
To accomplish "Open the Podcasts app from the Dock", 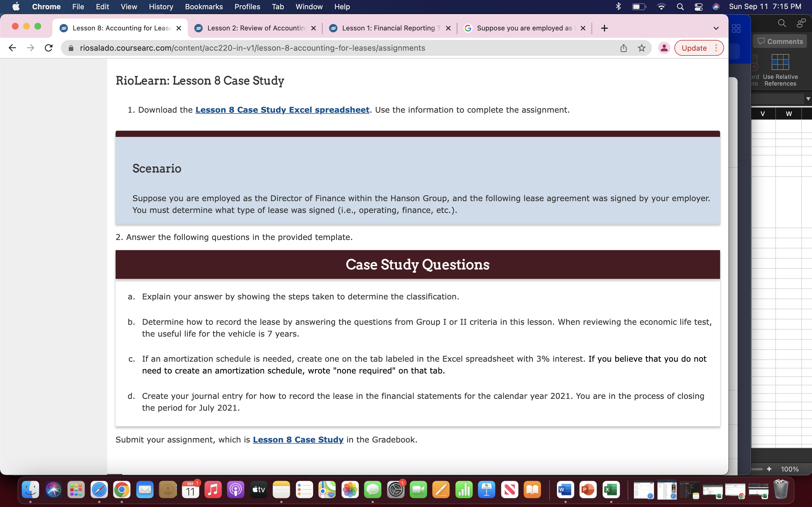I will [x=236, y=490].
